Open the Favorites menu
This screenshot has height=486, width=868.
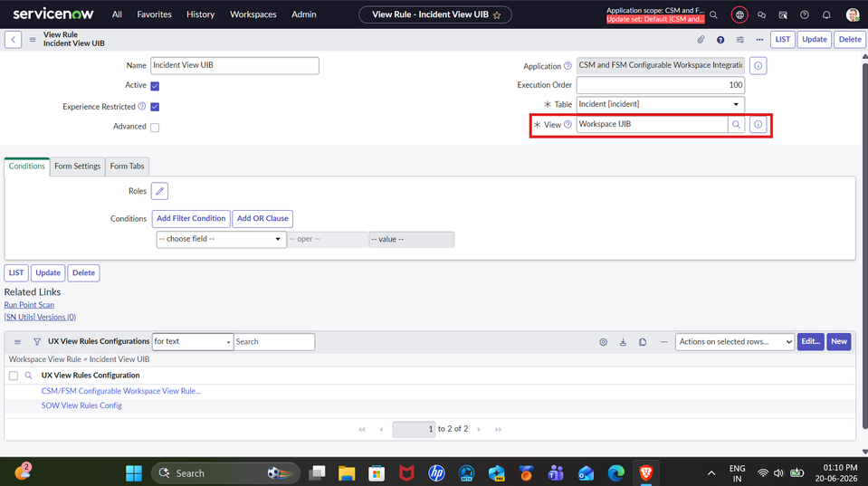click(x=155, y=14)
